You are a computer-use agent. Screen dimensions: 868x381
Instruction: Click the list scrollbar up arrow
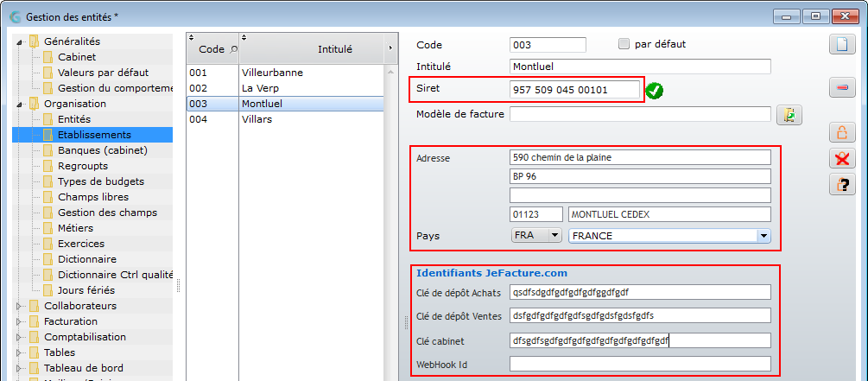click(390, 73)
